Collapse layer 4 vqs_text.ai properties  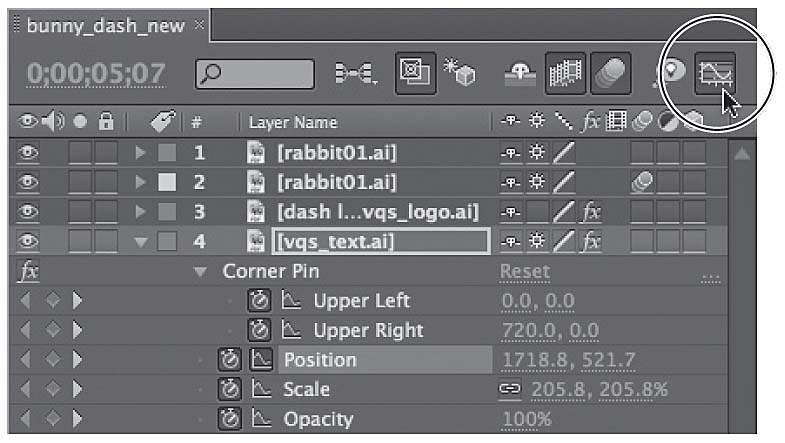click(x=141, y=242)
